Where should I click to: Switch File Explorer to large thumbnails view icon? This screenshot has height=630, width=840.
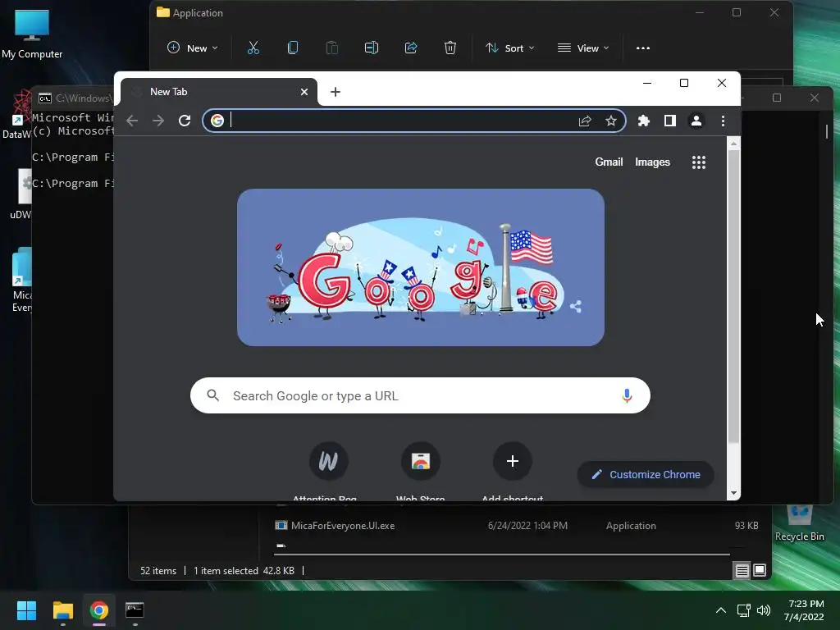pyautogui.click(x=760, y=571)
